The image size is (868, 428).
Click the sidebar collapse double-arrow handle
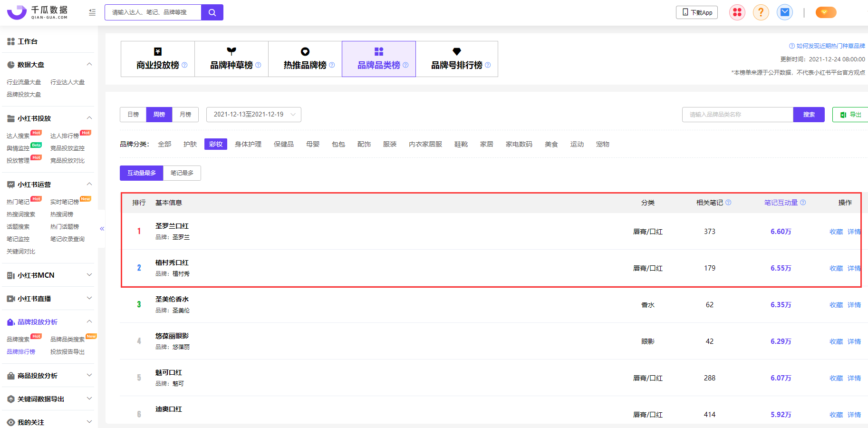(x=102, y=229)
